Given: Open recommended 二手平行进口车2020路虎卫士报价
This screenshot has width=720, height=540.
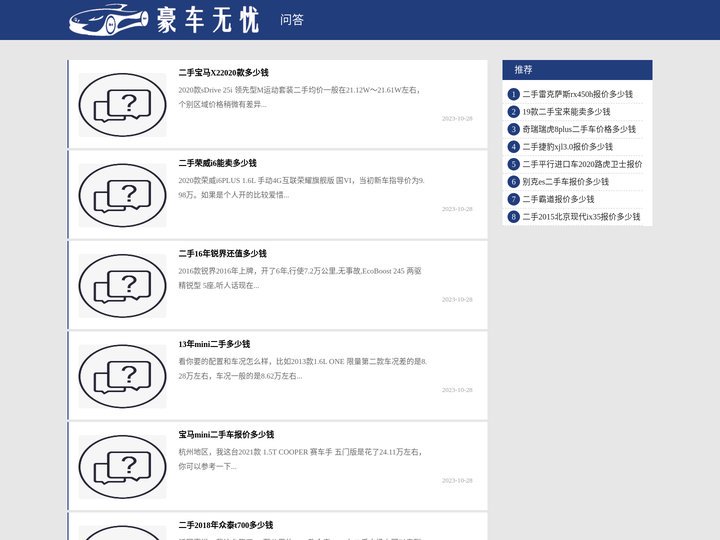Looking at the screenshot, I should point(582,164).
